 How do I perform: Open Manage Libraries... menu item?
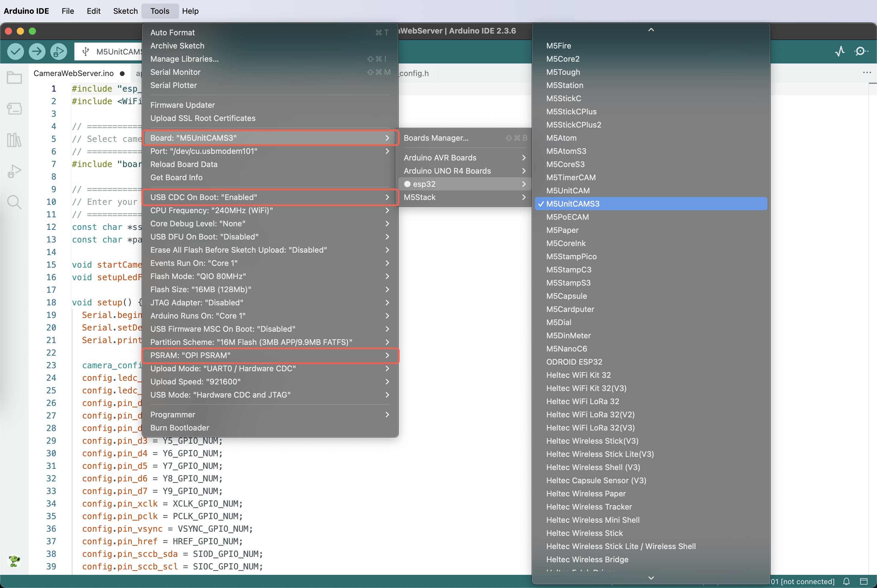point(270,59)
